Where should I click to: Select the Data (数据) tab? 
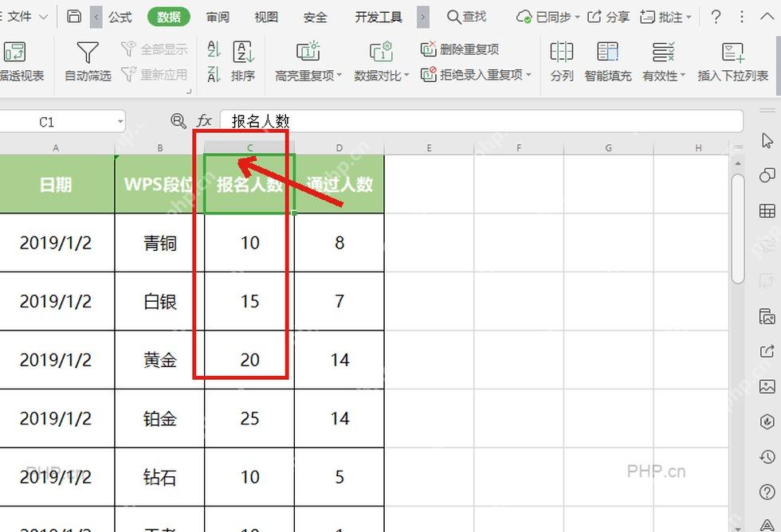point(169,17)
